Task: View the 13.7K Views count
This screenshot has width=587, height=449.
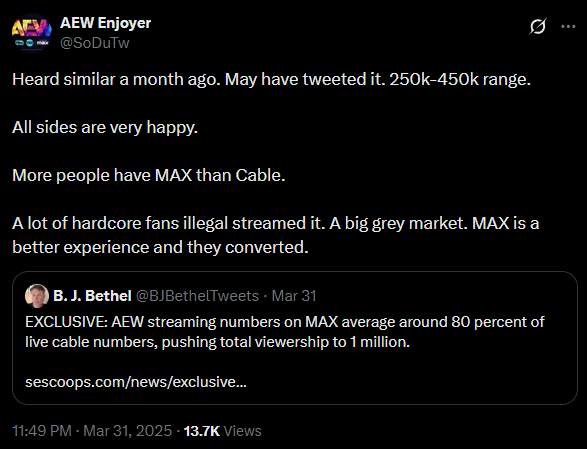Action: pos(222,431)
